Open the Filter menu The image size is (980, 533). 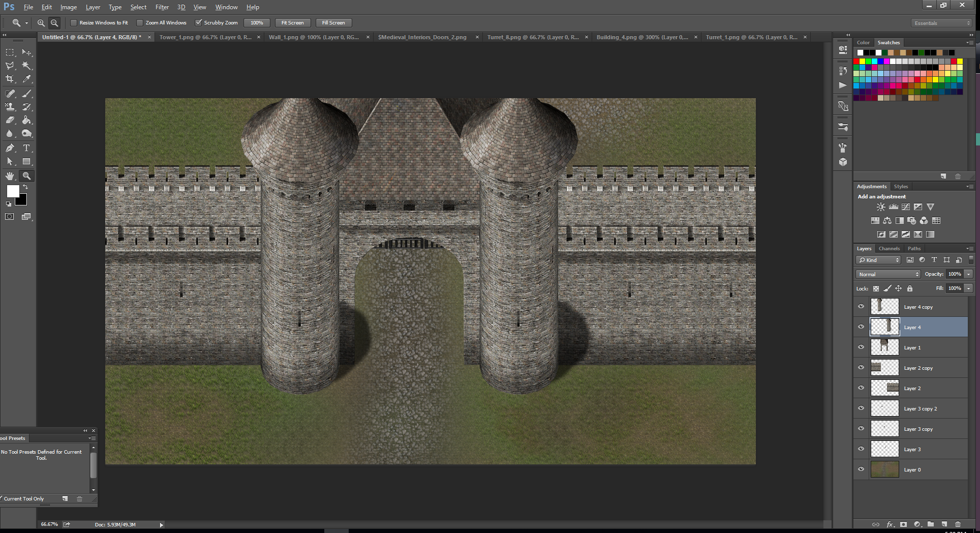tap(162, 7)
